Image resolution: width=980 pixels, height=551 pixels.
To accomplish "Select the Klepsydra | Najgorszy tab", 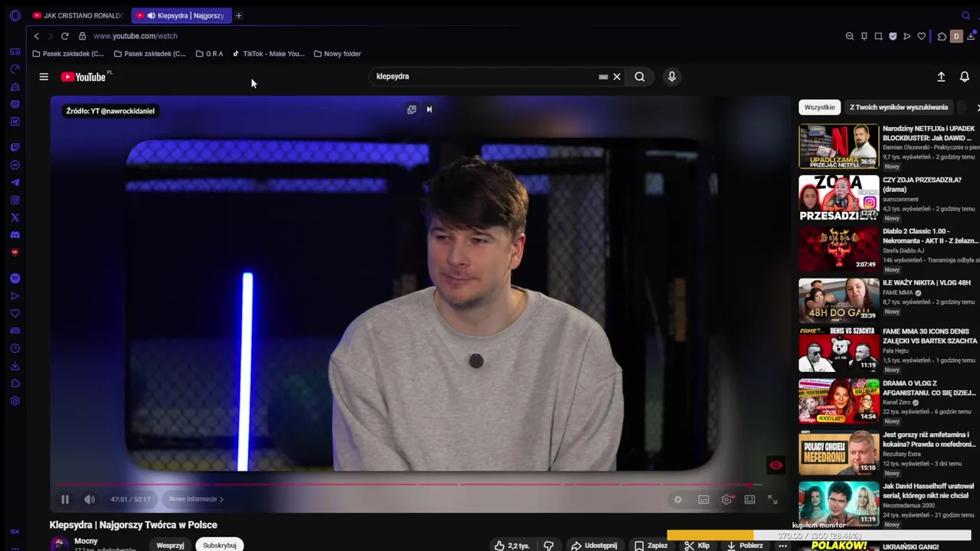I will pos(182,15).
